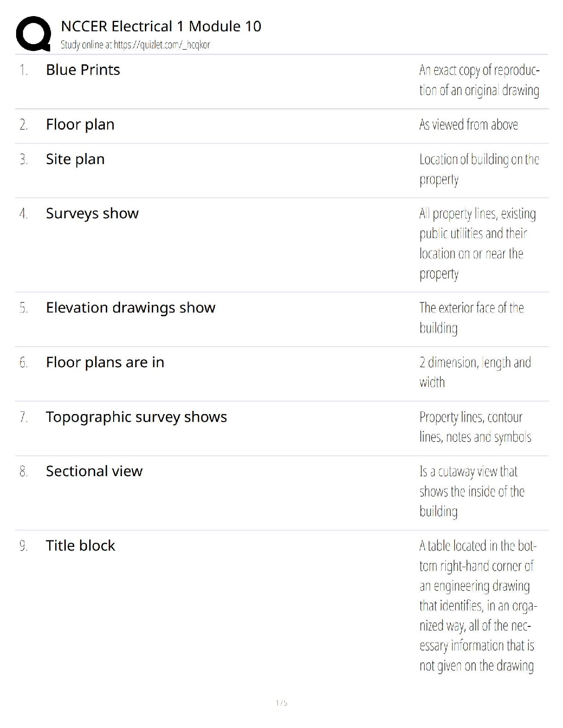Click the cutaway view definition text

click(x=471, y=491)
